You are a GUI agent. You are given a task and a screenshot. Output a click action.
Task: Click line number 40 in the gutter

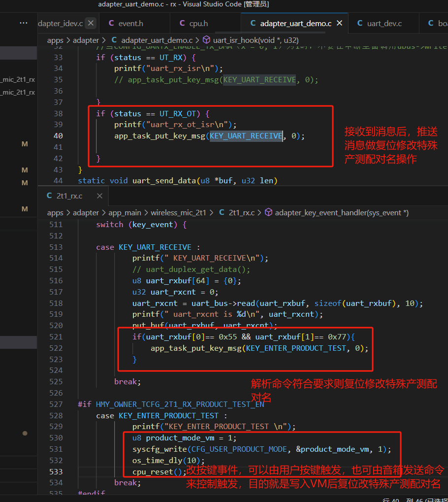pos(58,136)
